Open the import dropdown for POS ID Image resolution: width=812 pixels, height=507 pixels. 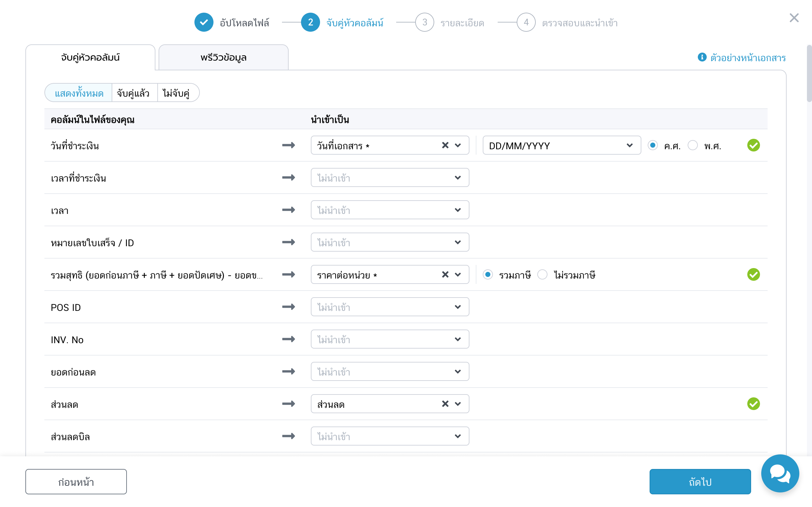point(390,307)
